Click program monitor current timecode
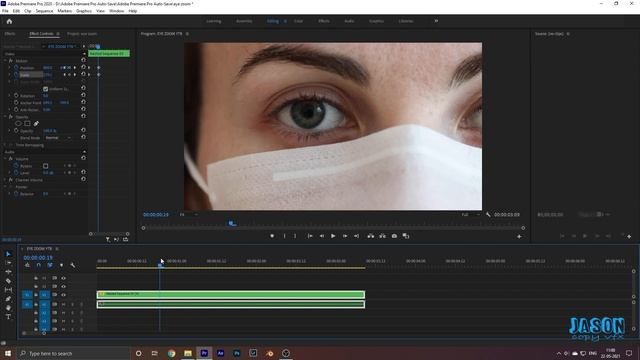This screenshot has height=360, width=640. [156, 214]
